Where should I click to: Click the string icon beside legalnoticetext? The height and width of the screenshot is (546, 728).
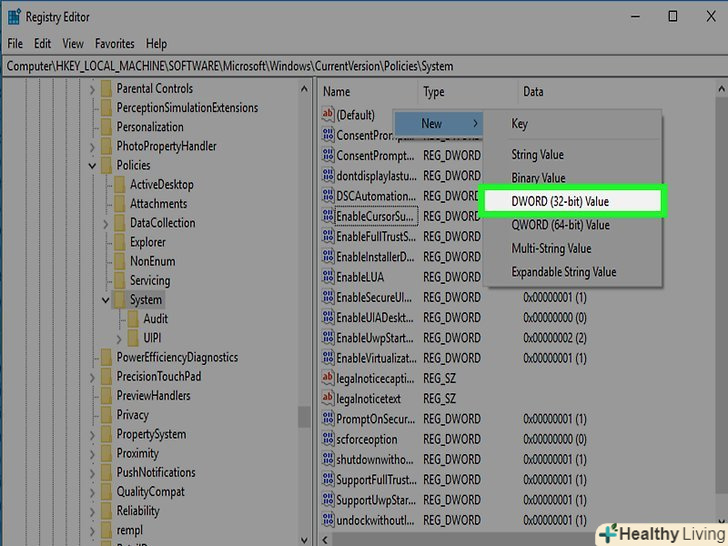point(328,398)
